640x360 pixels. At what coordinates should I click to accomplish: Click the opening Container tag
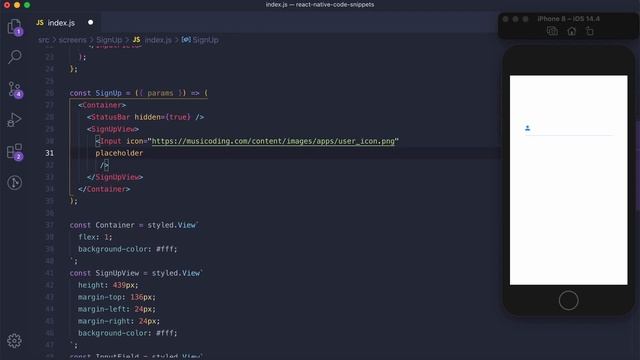click(102, 105)
